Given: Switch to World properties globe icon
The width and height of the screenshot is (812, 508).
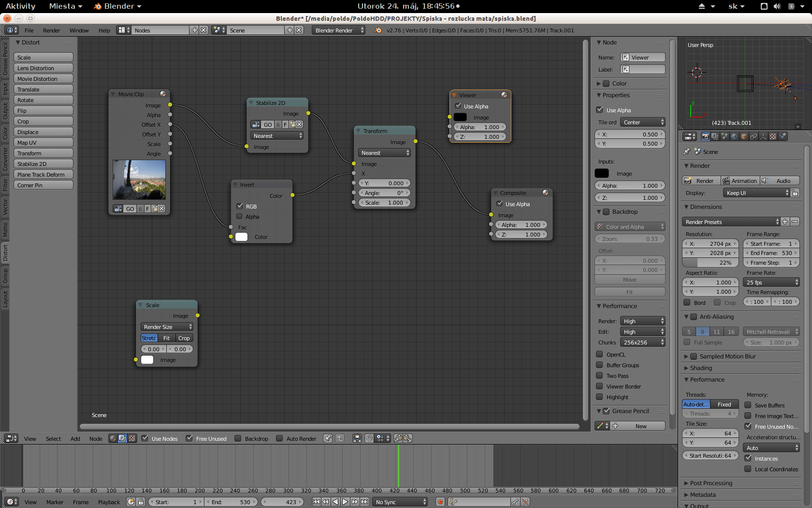Looking at the screenshot, I should 734,136.
